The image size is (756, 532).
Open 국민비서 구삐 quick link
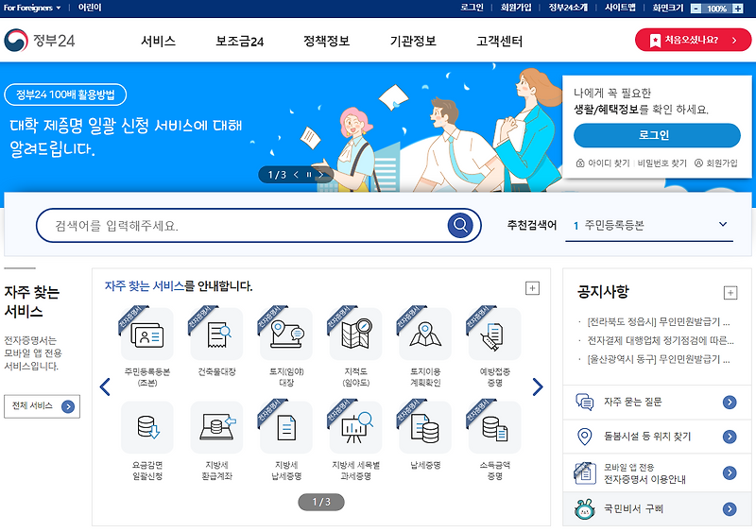click(x=657, y=508)
